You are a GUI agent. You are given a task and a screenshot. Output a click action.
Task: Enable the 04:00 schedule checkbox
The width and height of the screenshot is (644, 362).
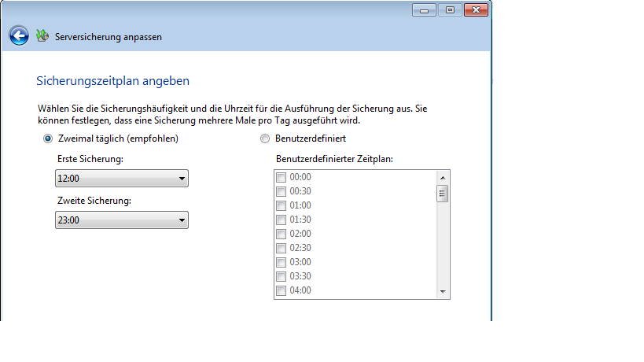[281, 290]
